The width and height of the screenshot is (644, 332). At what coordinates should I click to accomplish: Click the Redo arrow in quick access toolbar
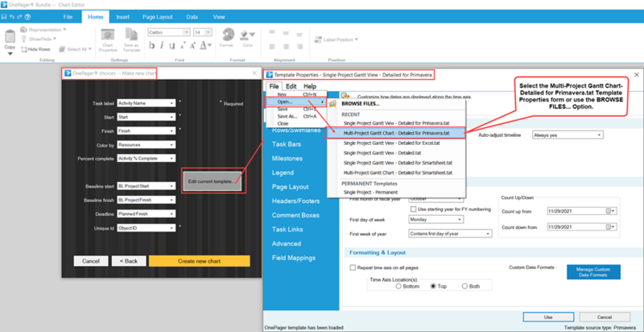(19, 17)
